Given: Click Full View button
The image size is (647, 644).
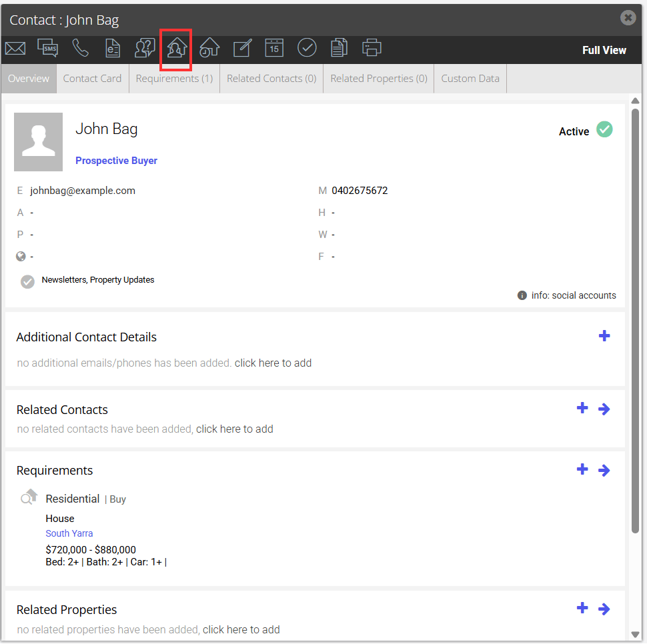Looking at the screenshot, I should pos(604,50).
